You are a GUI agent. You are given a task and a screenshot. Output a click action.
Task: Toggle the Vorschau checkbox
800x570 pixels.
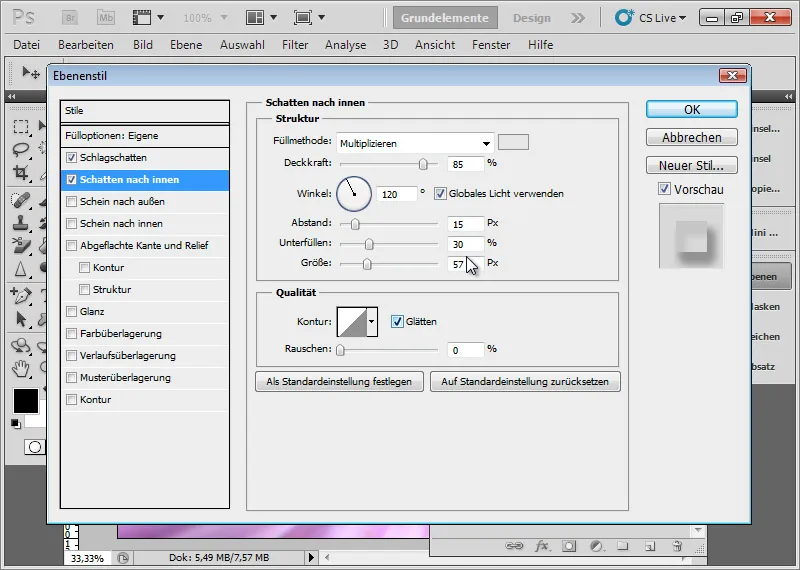pos(664,189)
